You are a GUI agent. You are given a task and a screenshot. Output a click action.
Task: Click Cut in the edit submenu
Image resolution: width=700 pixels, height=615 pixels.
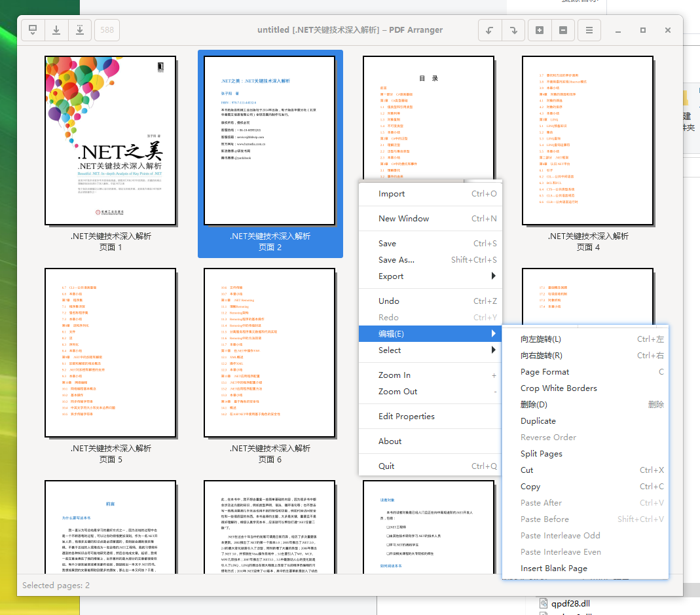coord(585,470)
